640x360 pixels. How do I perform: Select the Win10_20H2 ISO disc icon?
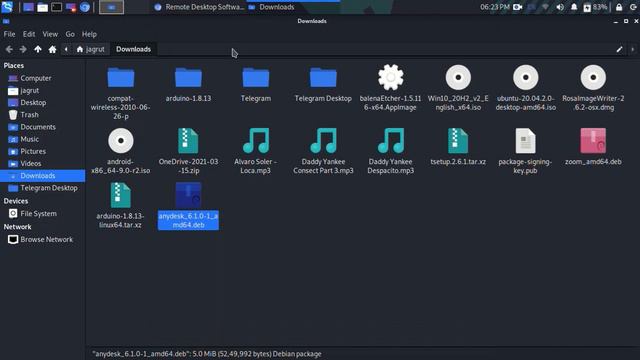click(x=458, y=77)
